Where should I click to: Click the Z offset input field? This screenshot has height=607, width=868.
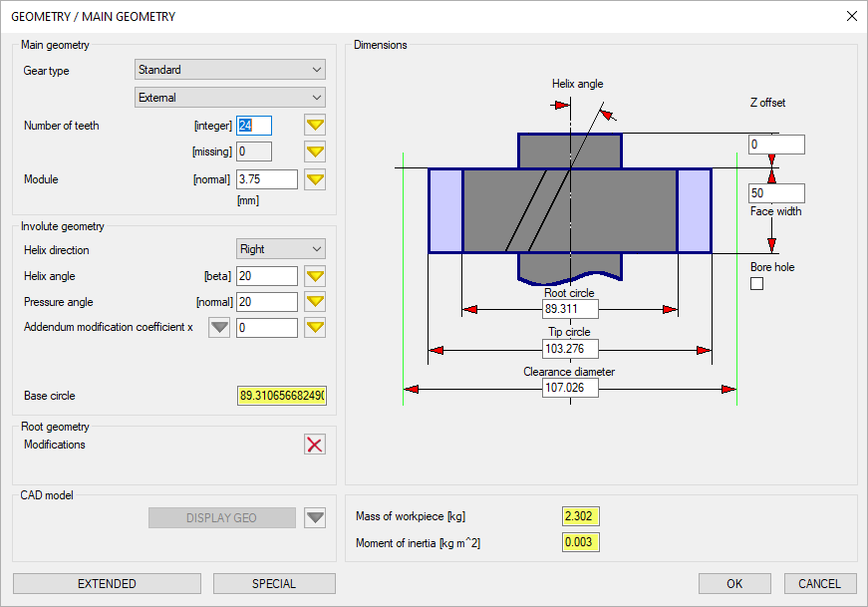tap(776, 146)
